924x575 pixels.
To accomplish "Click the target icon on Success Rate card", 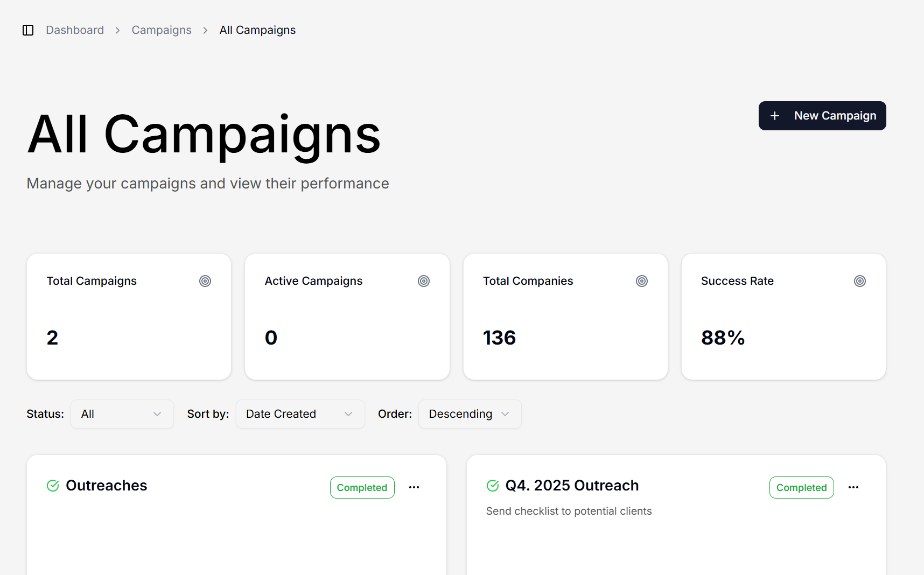I will 860,281.
